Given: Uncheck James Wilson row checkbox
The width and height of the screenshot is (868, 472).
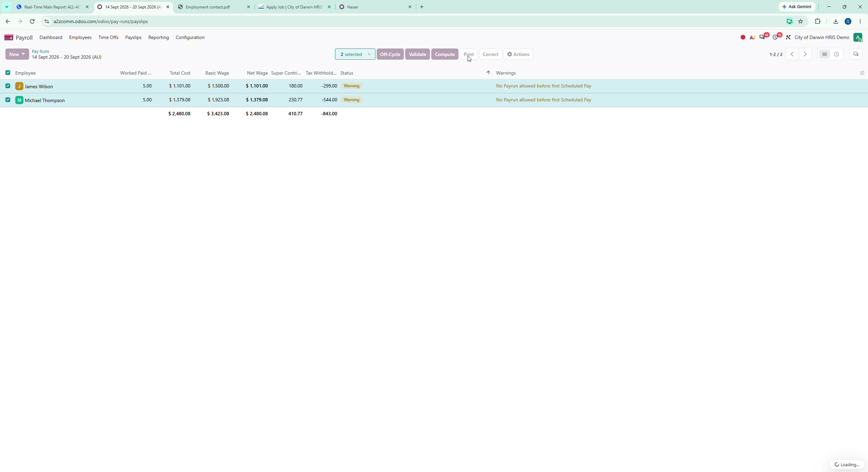Looking at the screenshot, I should (8, 86).
